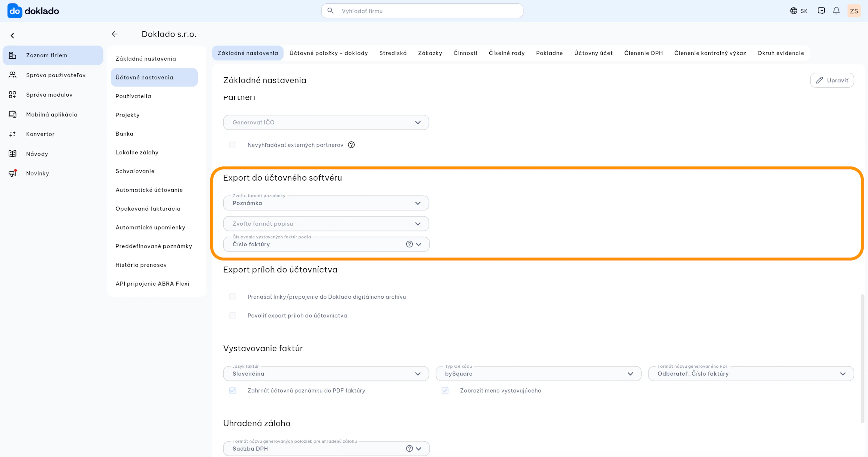
Task: Click the Vyhľadať firmu search field
Action: click(x=422, y=11)
